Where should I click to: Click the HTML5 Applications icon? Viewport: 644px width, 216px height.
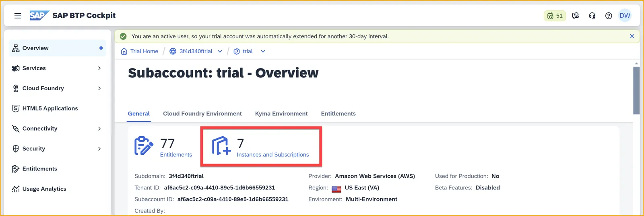pyautogui.click(x=16, y=108)
